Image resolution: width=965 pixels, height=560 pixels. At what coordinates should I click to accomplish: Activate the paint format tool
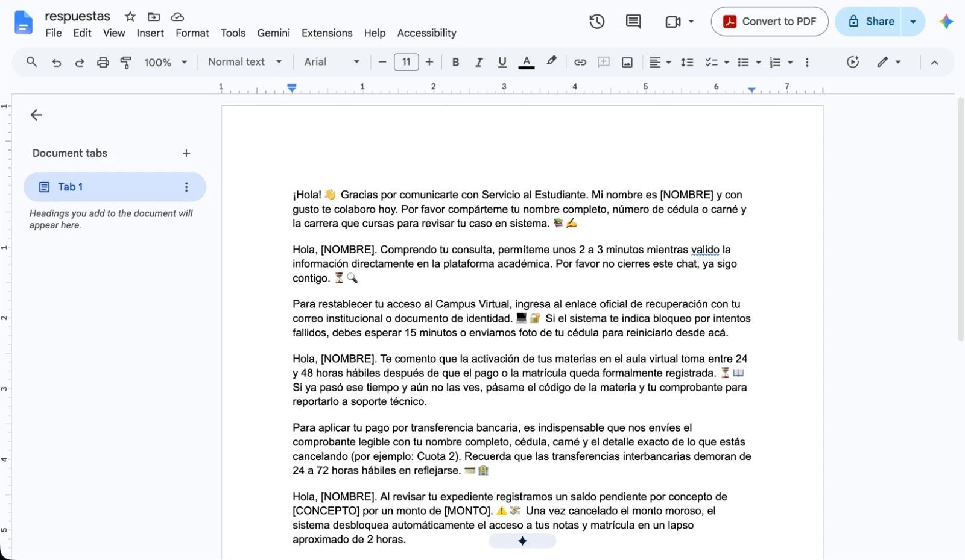pos(126,62)
